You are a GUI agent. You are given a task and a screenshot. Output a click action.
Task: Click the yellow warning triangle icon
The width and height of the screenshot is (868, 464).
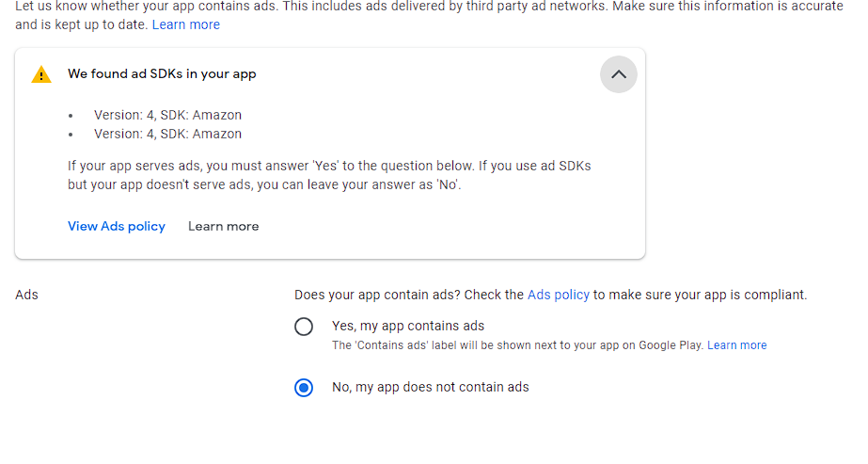tap(41, 74)
